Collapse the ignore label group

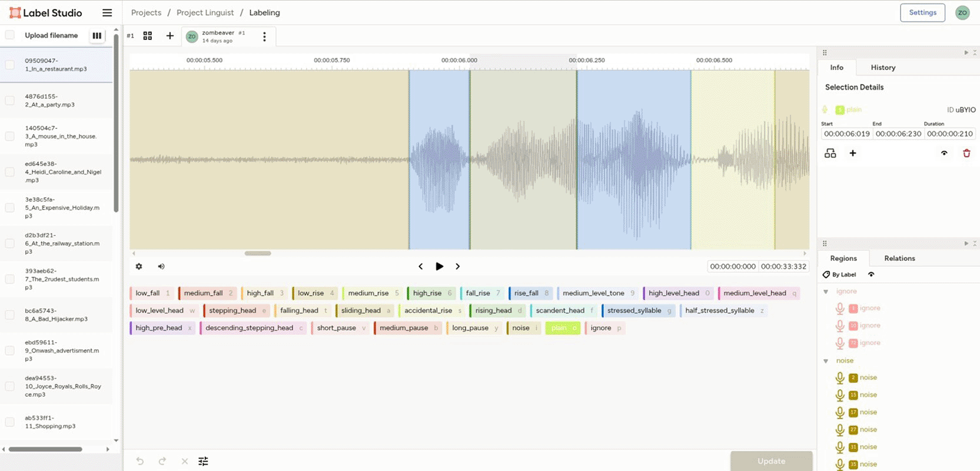826,291
